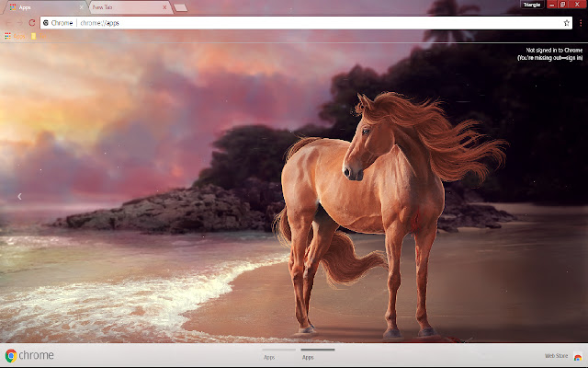Image resolution: width=588 pixels, height=368 pixels.
Task: Minimize the Chrome window
Action: pyautogui.click(x=551, y=5)
